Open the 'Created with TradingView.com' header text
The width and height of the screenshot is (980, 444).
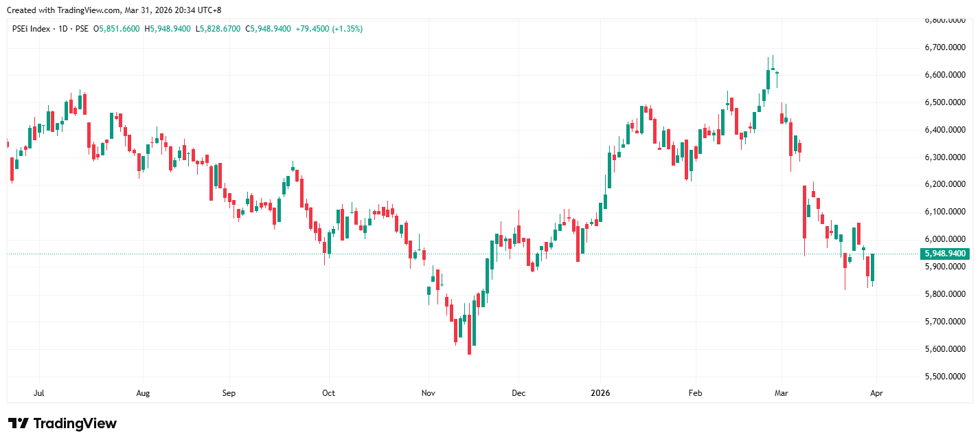[x=113, y=10]
